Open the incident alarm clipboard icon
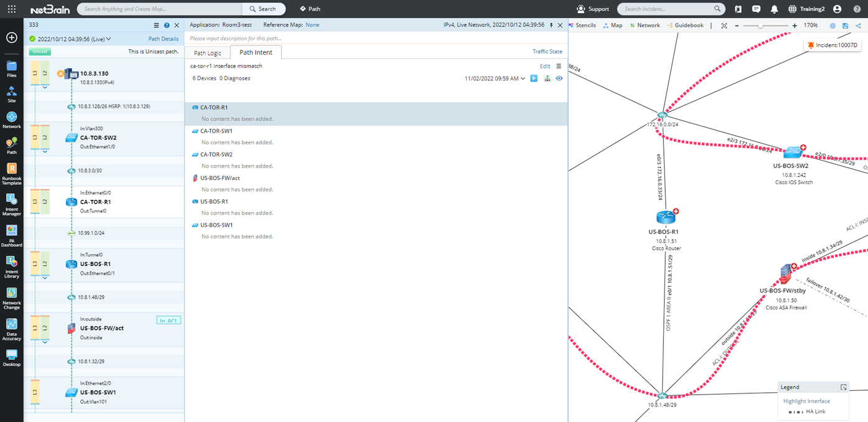 pyautogui.click(x=738, y=9)
